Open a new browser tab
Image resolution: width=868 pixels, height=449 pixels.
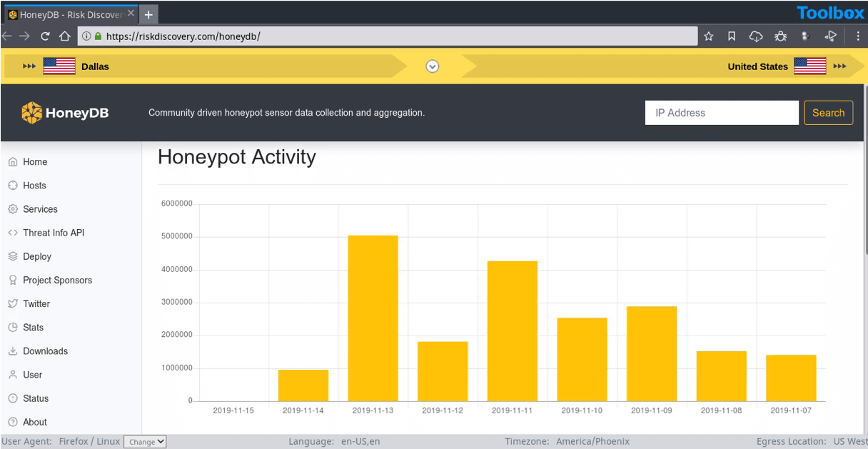148,14
